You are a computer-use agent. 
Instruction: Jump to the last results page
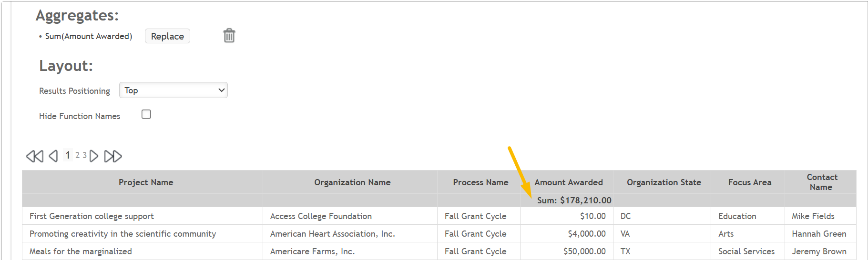tap(113, 156)
